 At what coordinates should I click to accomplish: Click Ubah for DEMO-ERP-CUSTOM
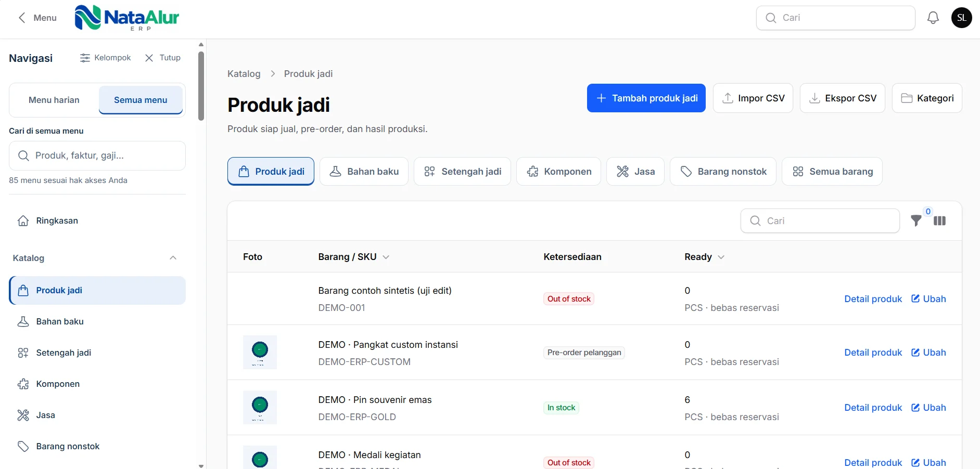click(928, 353)
